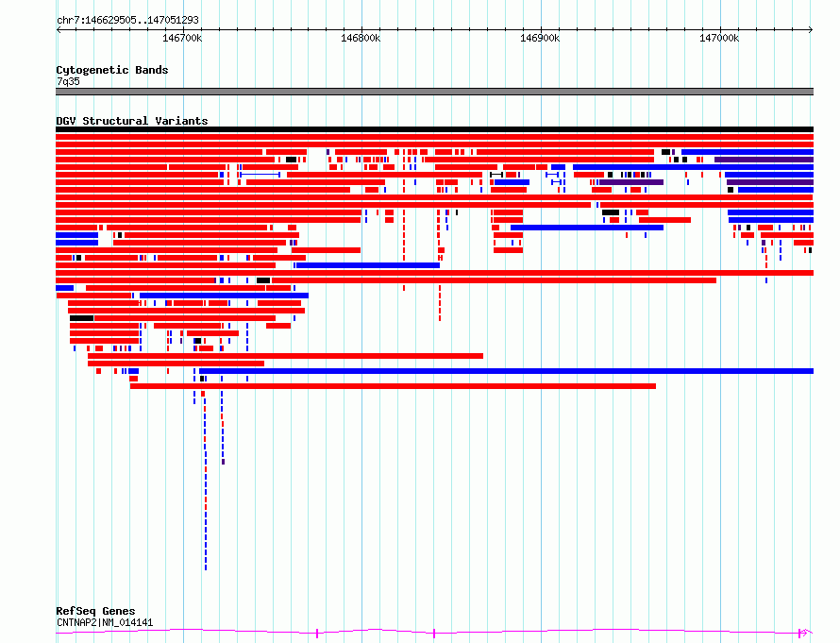Screen dimensions: 840x643
Task: Select the blue variant bar spanning 146900k to 146960k
Action: 587,228
